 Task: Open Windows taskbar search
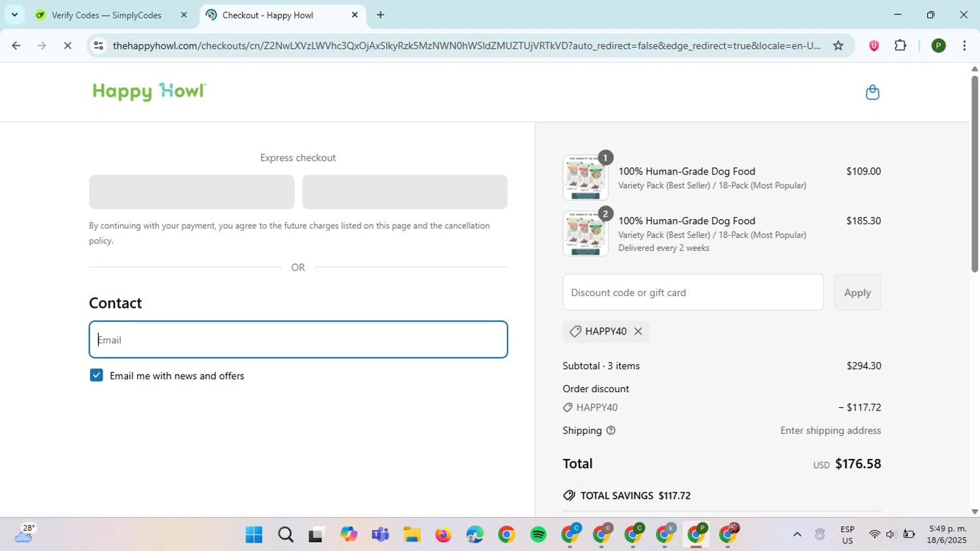tap(286, 535)
